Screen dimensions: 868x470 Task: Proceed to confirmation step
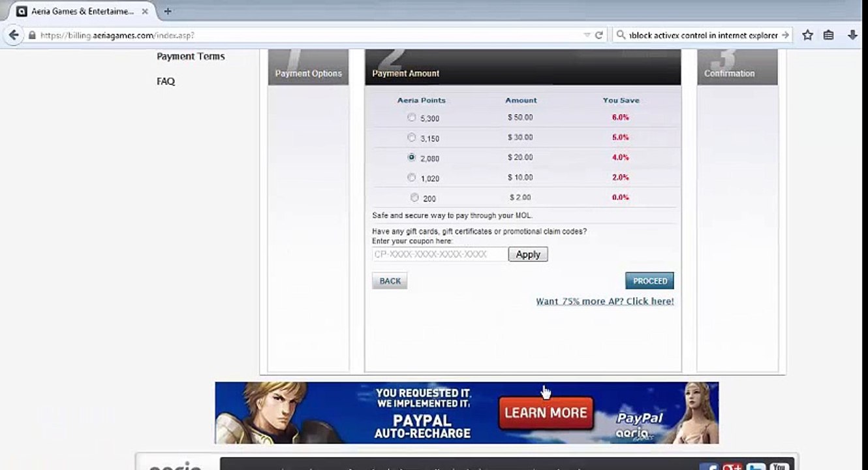pos(649,281)
